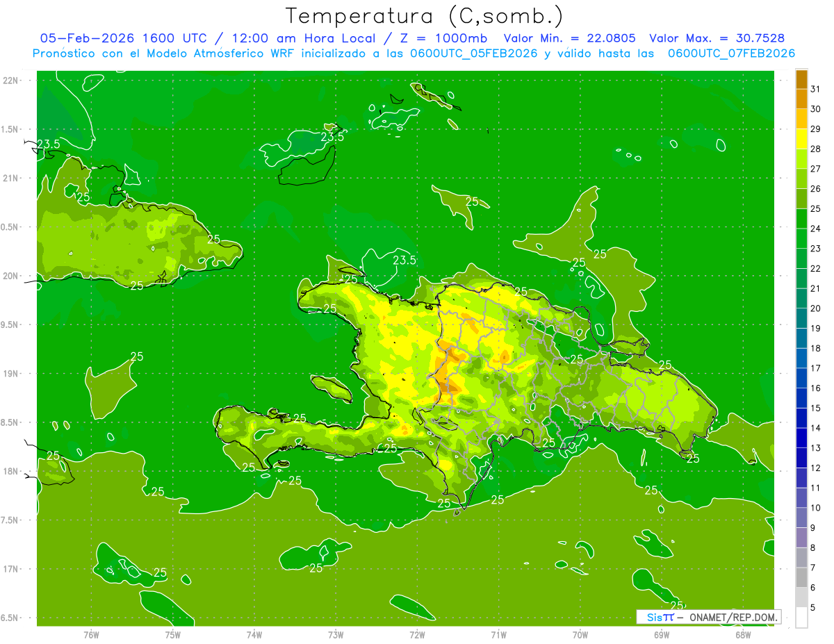The height and width of the screenshot is (644, 834).
Task: Click the legend value '27'
Action: (x=816, y=169)
